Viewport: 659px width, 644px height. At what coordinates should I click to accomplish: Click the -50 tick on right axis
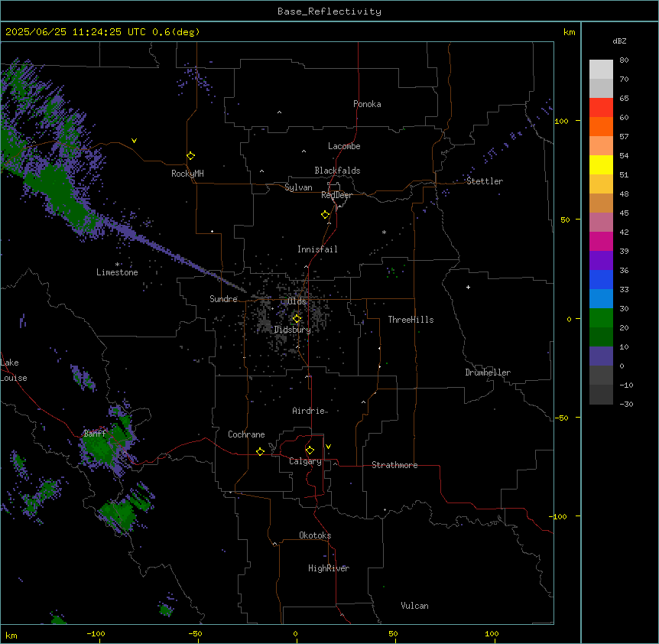tap(561, 418)
